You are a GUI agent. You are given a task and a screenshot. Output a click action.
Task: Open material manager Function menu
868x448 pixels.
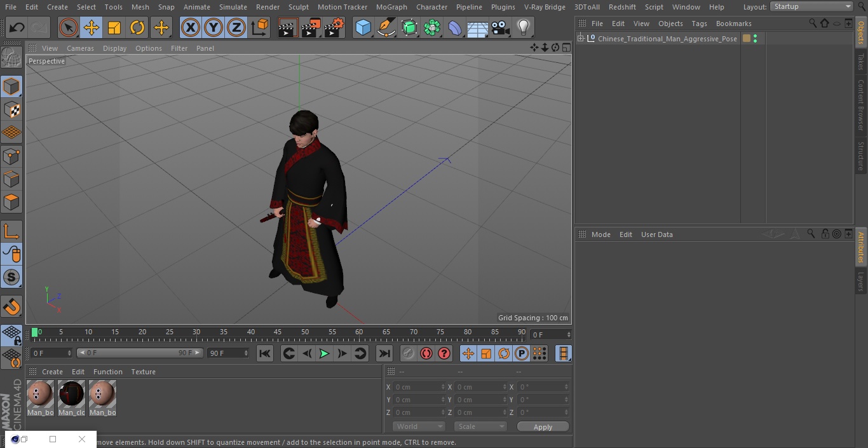[x=108, y=372]
